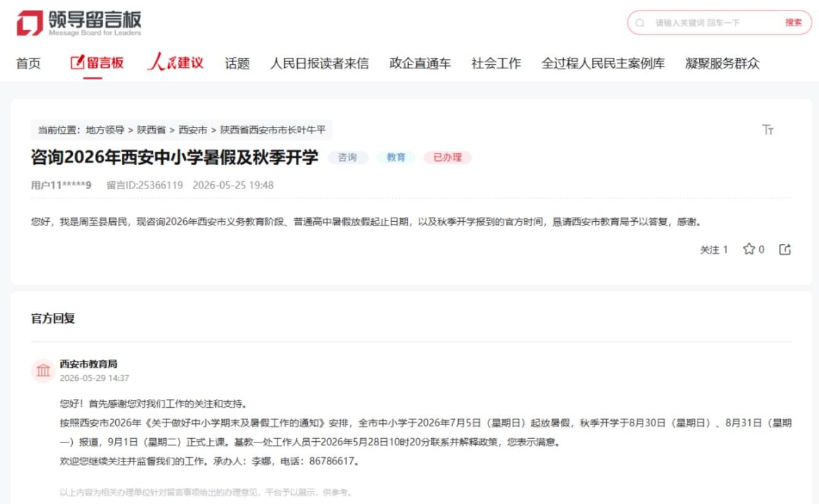The width and height of the screenshot is (819, 504).
Task: Open 政企直通车 nav item
Action: click(x=420, y=63)
